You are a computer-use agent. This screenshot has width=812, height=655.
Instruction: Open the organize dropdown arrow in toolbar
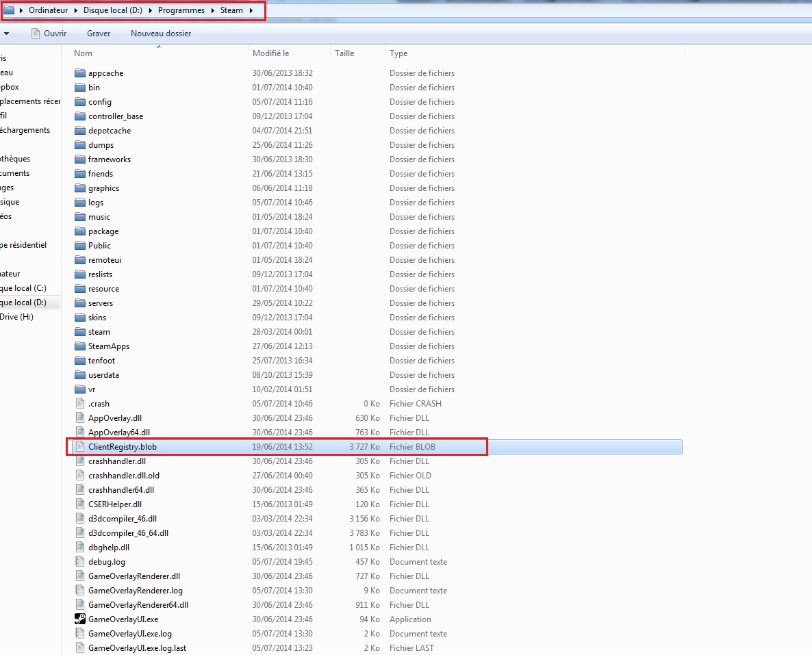click(6, 33)
